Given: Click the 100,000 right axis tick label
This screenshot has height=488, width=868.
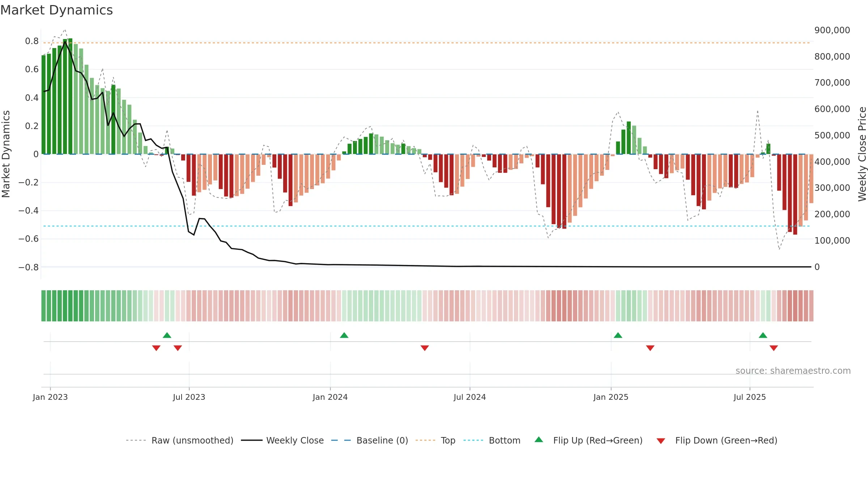Looking at the screenshot, I should point(832,240).
